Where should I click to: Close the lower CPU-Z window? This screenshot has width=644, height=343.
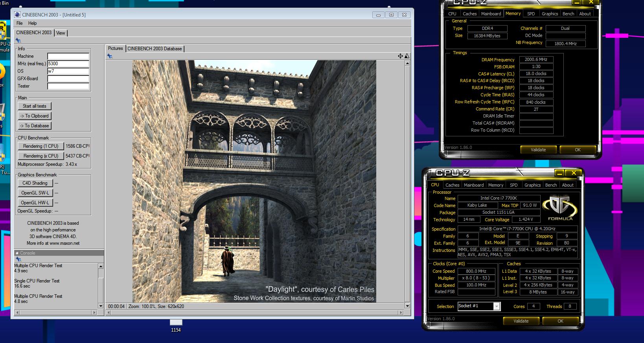pyautogui.click(x=574, y=173)
